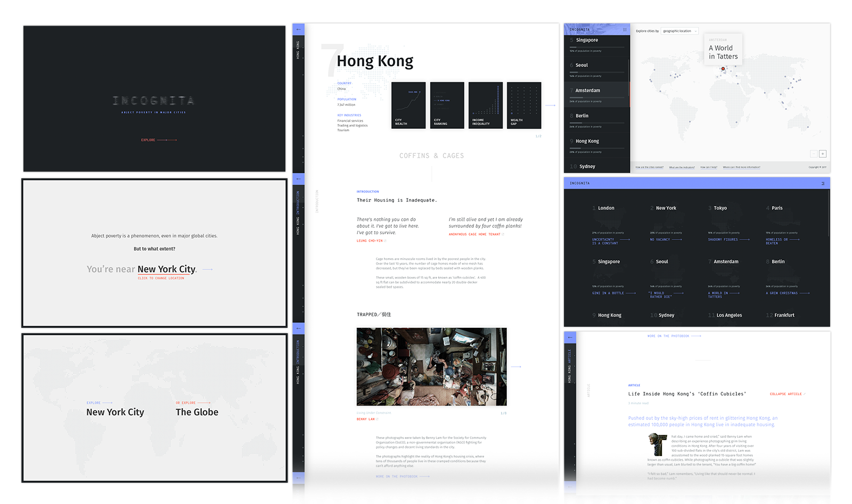Click EXPLORE link on the Incognita splash screen
The image size is (852, 504).
tap(159, 140)
